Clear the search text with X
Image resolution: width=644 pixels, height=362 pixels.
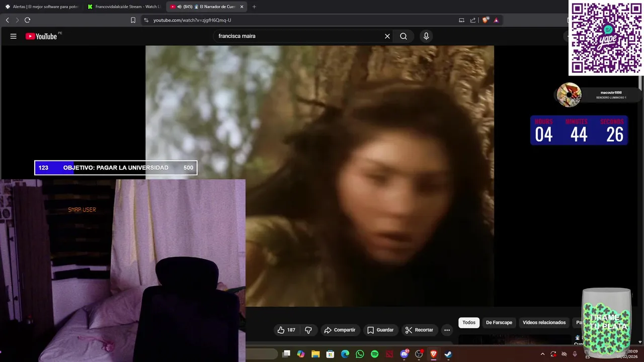(387, 36)
